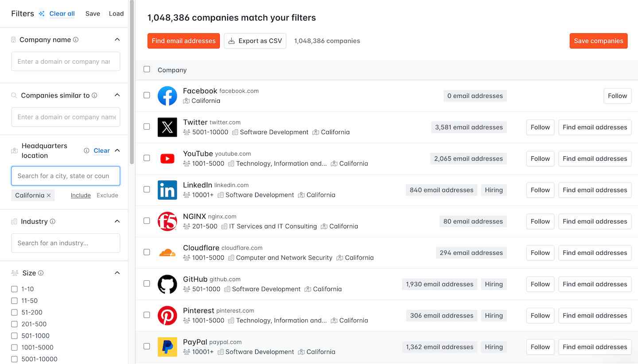Click the Company name info icon

76,39
